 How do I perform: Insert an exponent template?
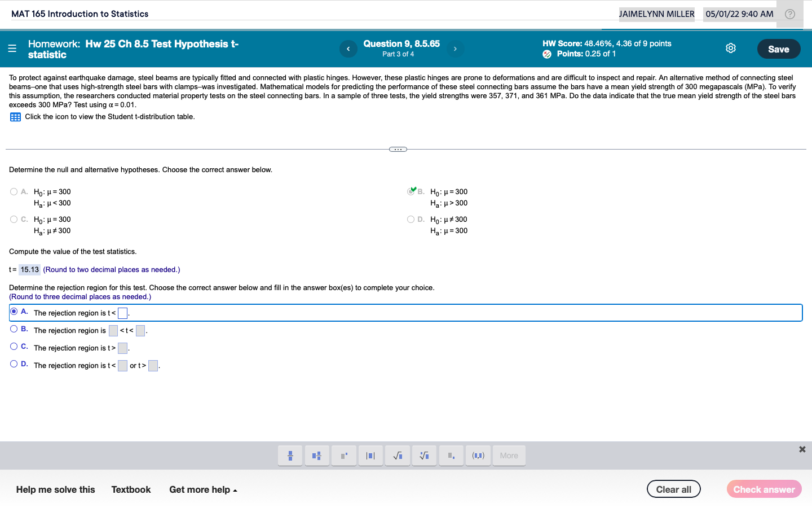pyautogui.click(x=344, y=456)
